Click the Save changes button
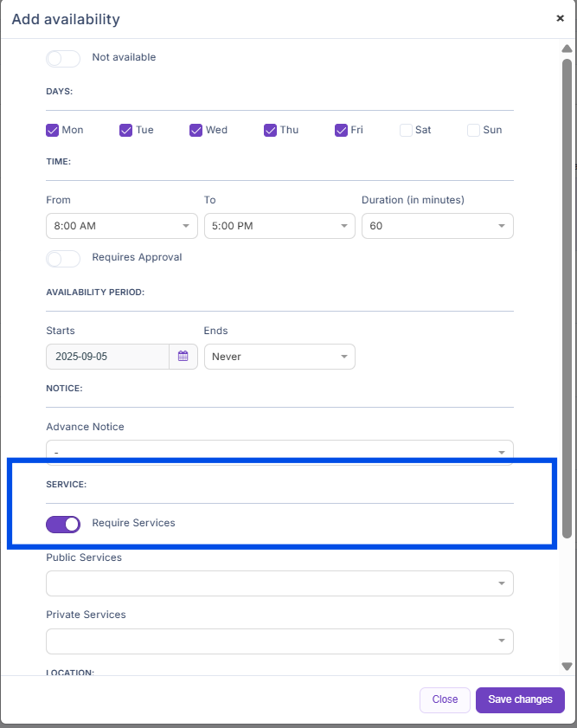Screen dimensions: 577x728 point(520,699)
